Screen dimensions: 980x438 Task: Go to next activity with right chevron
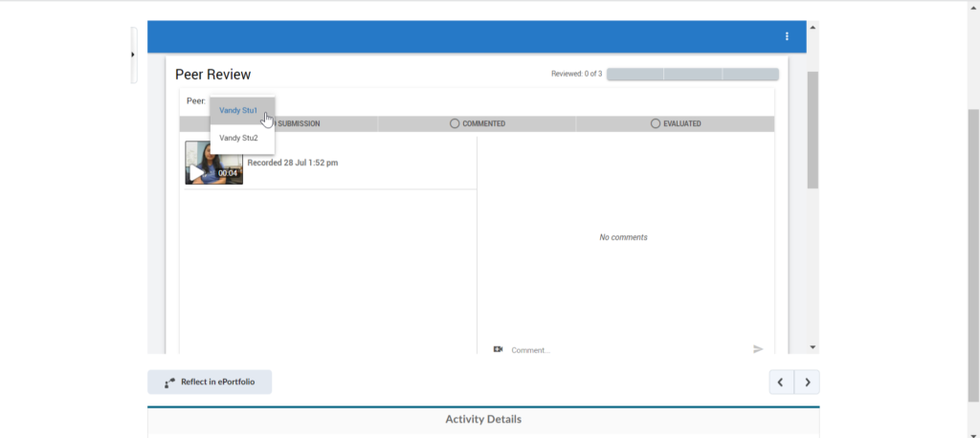tap(808, 383)
